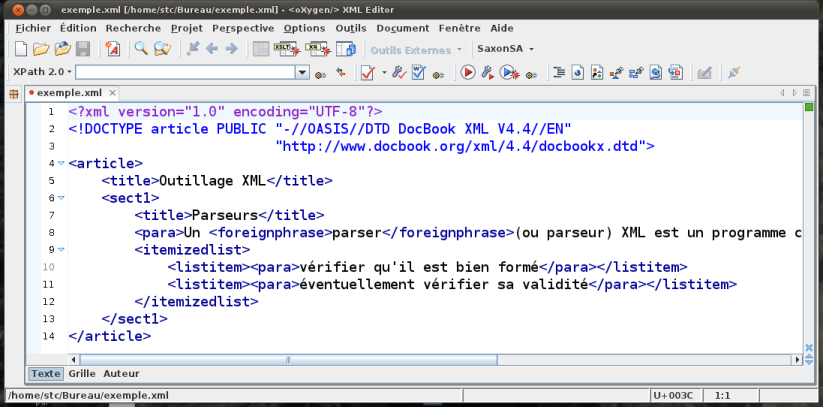Switch to Auteur editing mode
This screenshot has width=823, height=407.
click(x=121, y=373)
